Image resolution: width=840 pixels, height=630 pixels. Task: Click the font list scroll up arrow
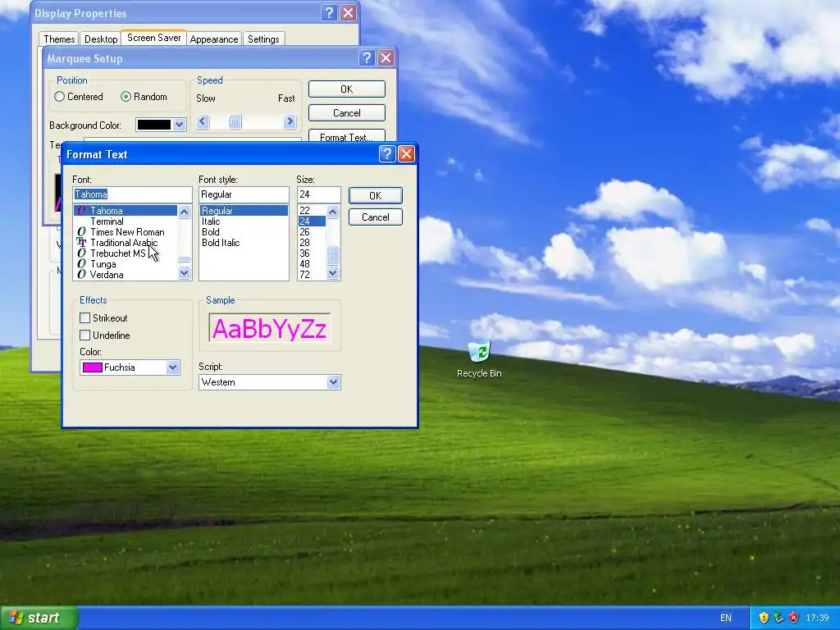(x=185, y=212)
